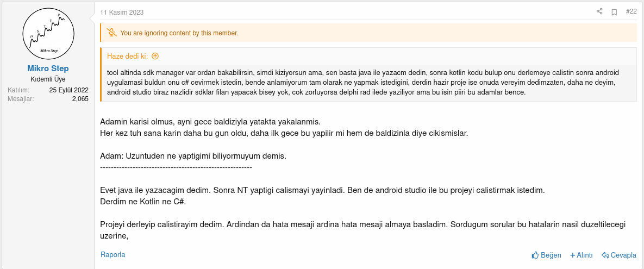Click the share post icon
644x269 pixels.
(599, 11)
